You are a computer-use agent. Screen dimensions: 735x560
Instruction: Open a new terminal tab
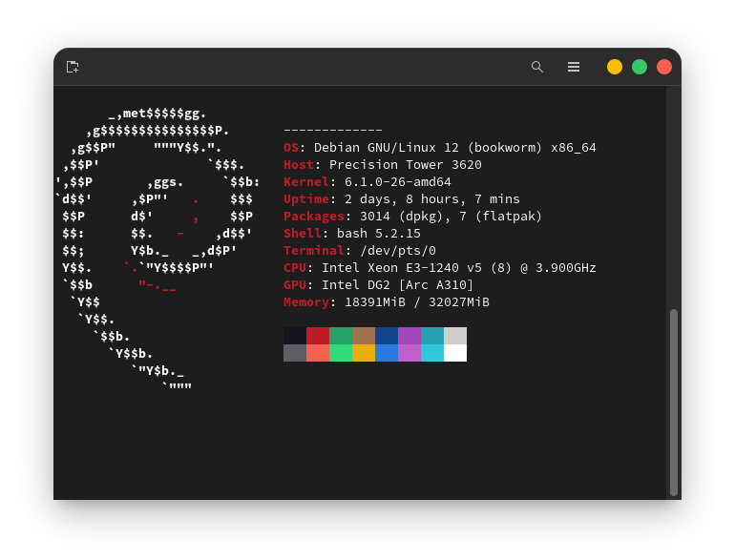tap(73, 67)
